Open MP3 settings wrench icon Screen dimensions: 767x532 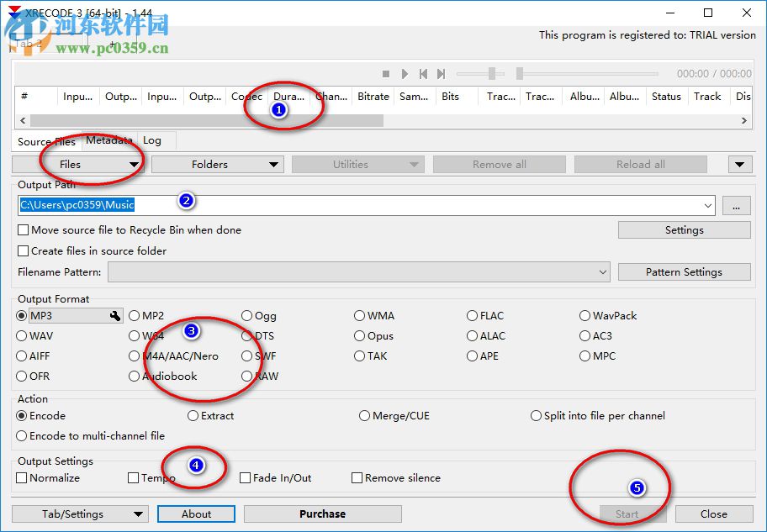[x=115, y=316]
